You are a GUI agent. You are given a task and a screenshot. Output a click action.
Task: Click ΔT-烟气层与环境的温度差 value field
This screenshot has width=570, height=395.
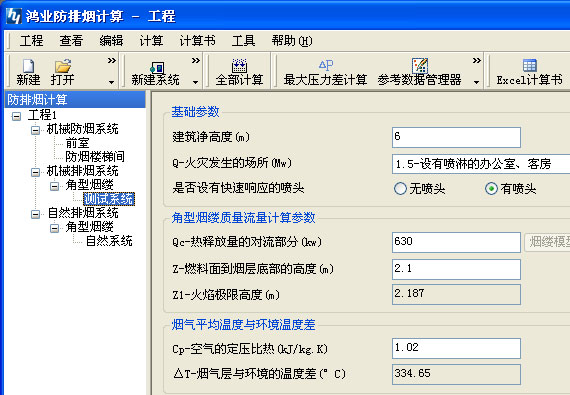456,374
